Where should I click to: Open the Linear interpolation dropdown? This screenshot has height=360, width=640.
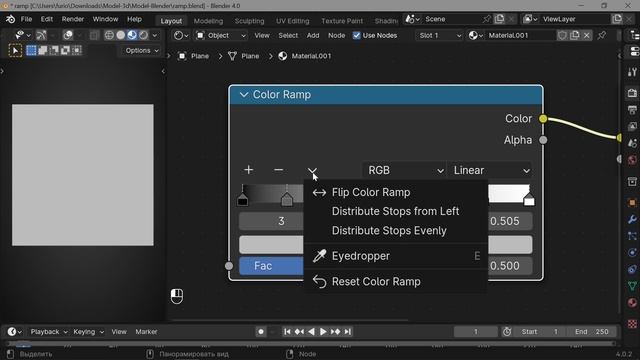click(x=490, y=170)
